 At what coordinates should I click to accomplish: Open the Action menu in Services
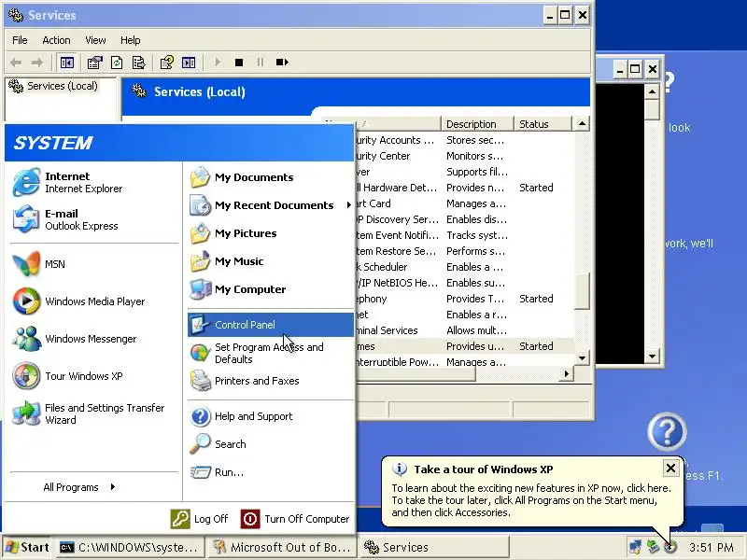56,40
